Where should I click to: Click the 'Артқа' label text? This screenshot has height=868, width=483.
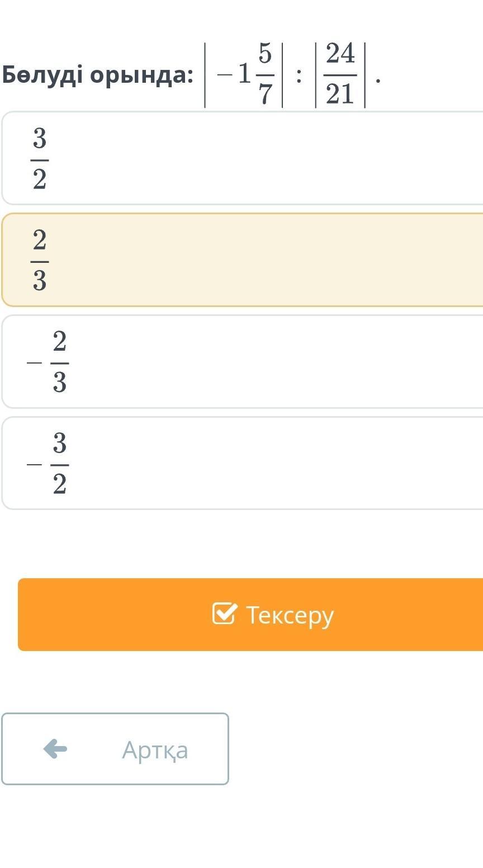[x=155, y=750]
